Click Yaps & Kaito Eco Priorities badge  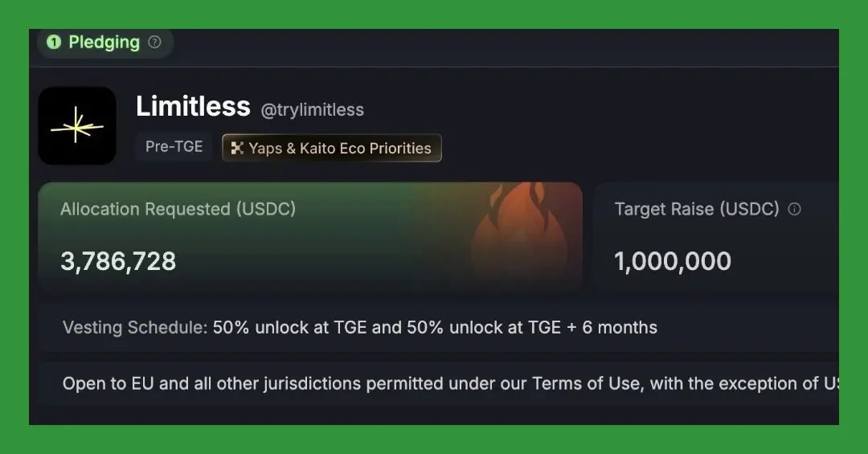332,148
